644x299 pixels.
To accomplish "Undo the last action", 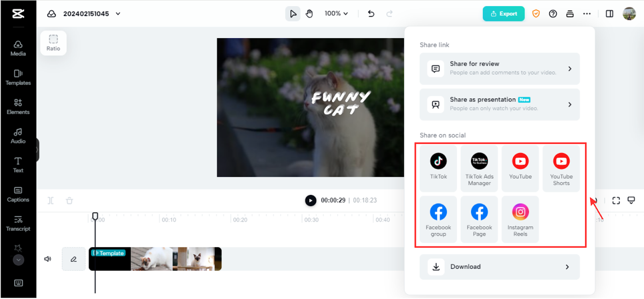I will tap(371, 14).
